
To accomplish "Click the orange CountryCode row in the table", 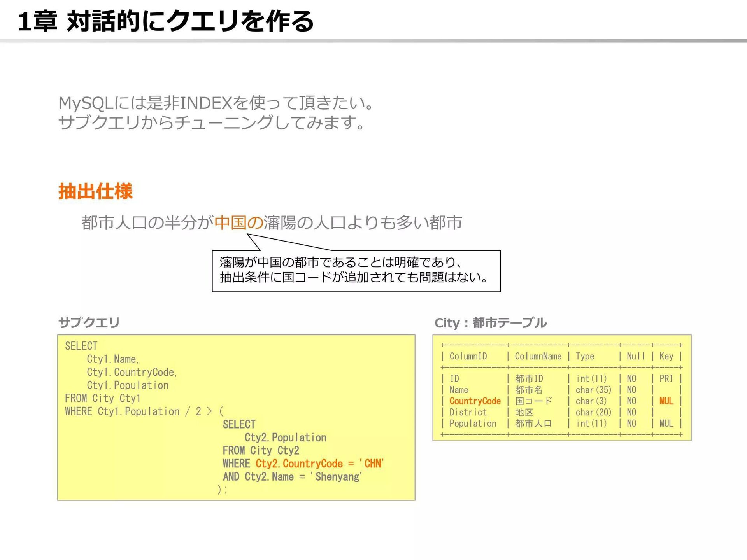I will click(x=475, y=401).
